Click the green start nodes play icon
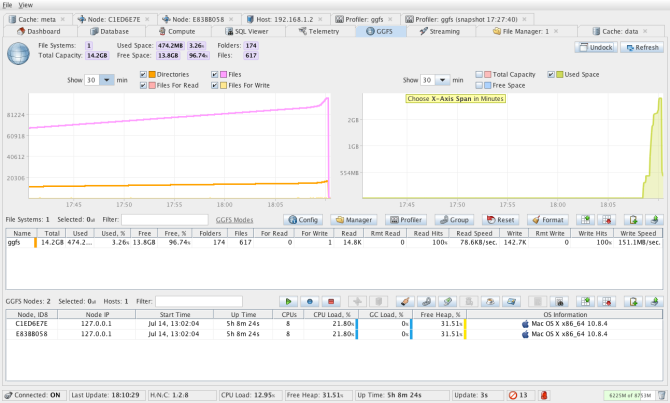This screenshot has width=670, height=403. 288,301
